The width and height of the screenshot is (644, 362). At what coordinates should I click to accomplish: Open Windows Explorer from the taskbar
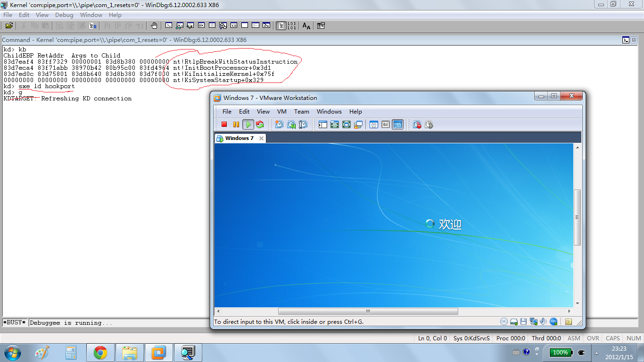tap(129, 353)
